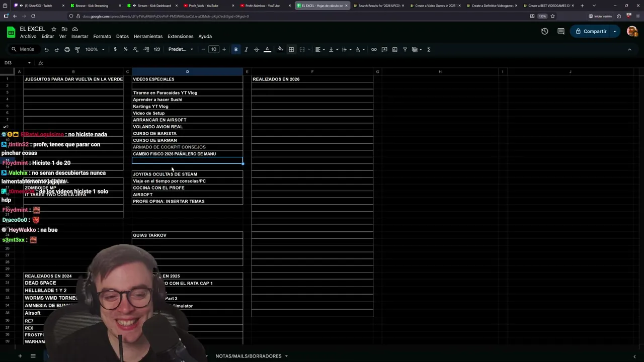Open the Editar menu
Image resolution: width=644 pixels, height=362 pixels.
48,36
